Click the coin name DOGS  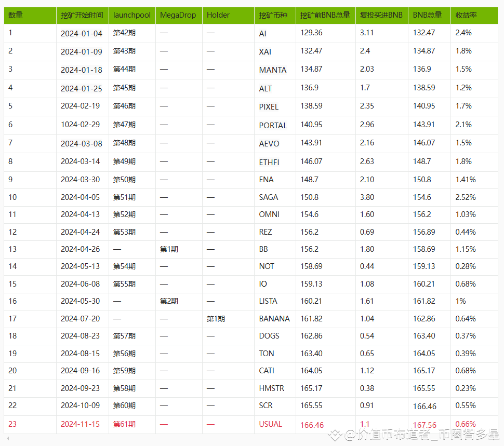point(269,336)
